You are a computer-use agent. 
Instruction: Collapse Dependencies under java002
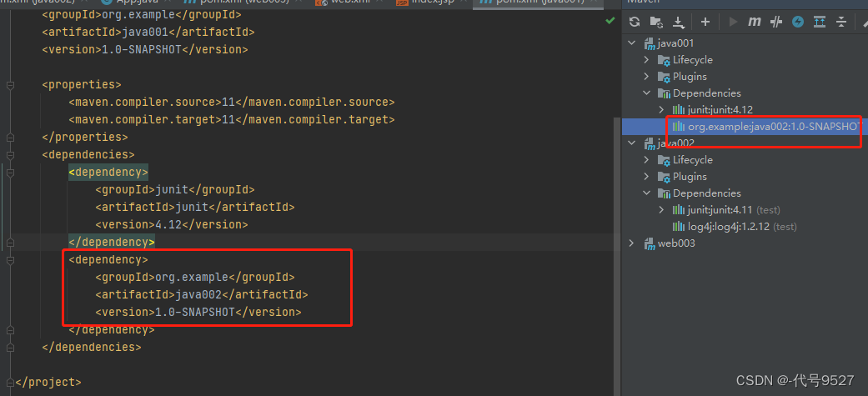point(646,193)
